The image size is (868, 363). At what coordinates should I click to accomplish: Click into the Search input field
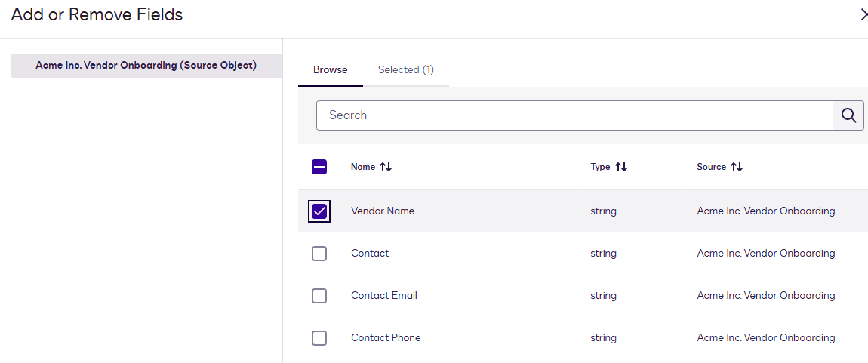[574, 115]
